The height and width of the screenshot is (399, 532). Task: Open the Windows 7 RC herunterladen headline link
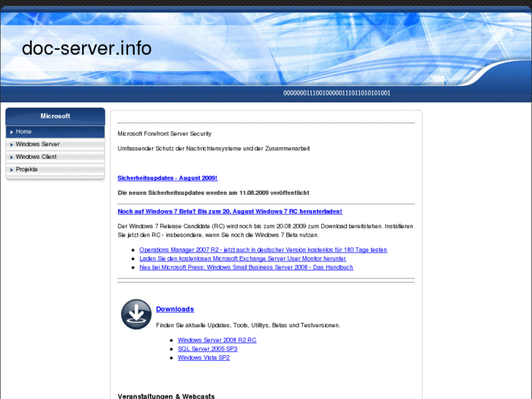[x=230, y=212]
